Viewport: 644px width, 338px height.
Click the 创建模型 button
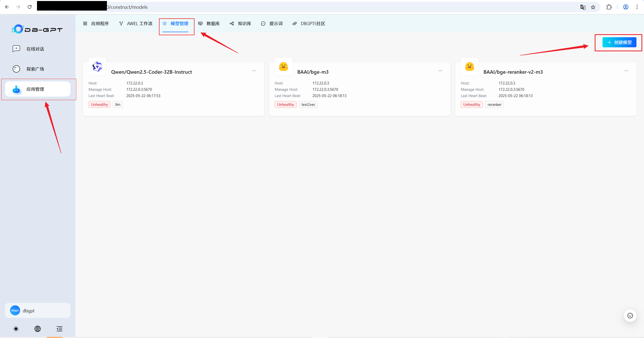tap(619, 42)
